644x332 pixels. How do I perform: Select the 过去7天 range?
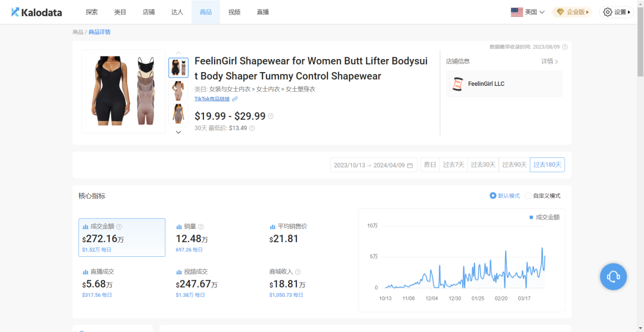pyautogui.click(x=453, y=165)
